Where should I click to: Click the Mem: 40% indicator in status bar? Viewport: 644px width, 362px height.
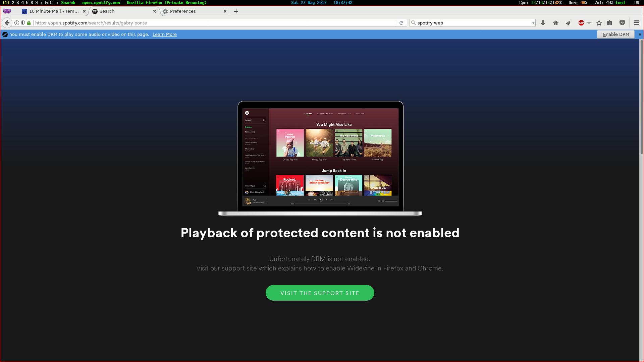click(x=578, y=2)
